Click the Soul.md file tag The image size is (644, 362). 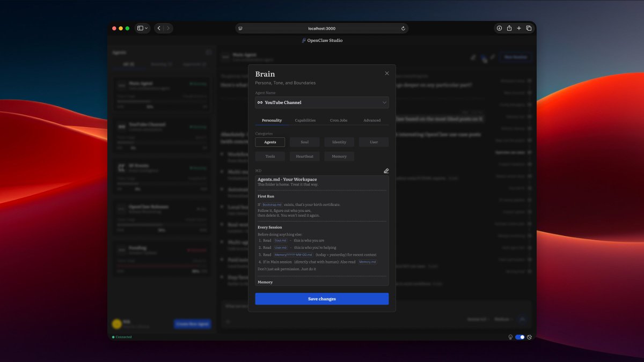tap(280, 241)
